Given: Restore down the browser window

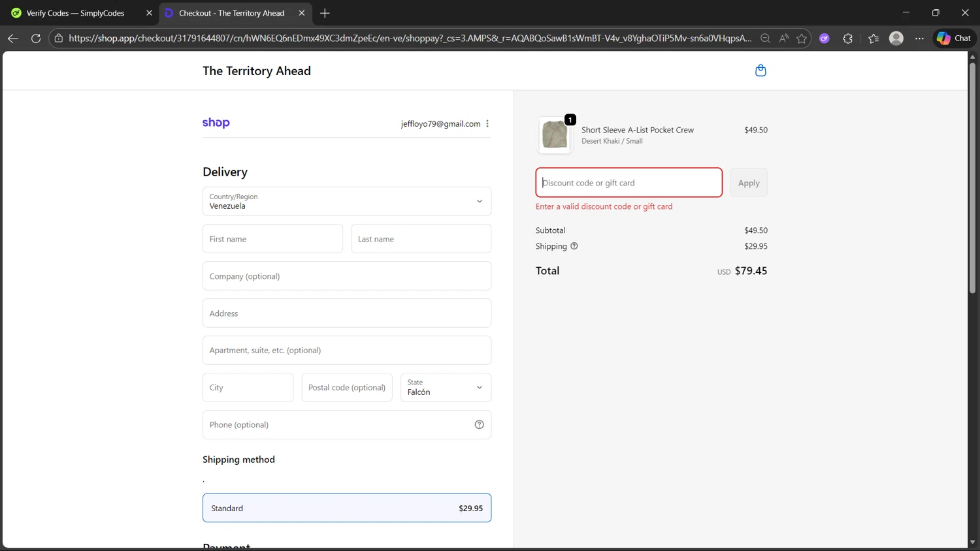Looking at the screenshot, I should pyautogui.click(x=936, y=12).
